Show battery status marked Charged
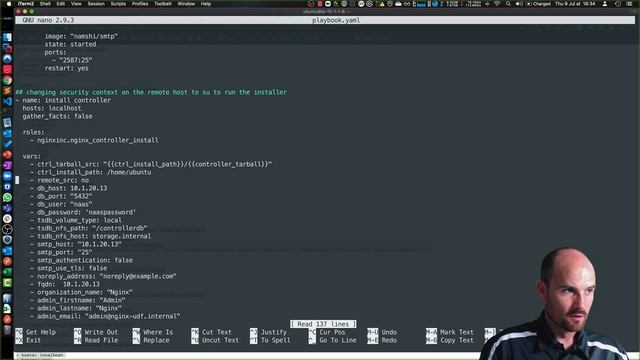This screenshot has width=640, height=360. 538,4
